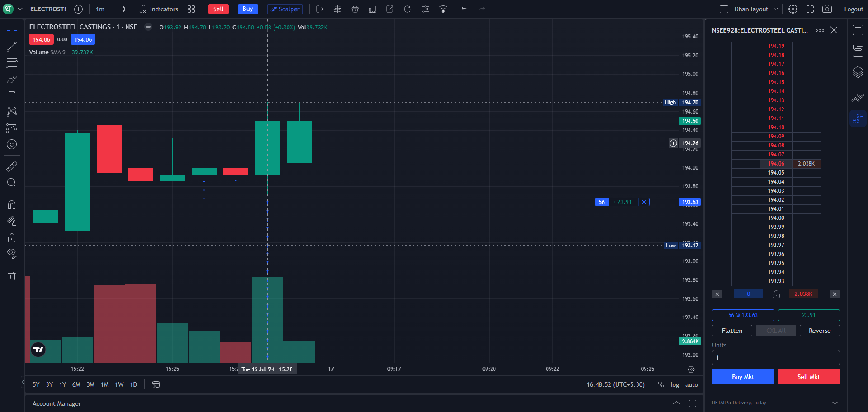Open the Dhan layout dropdown
868x412 pixels.
click(x=756, y=9)
